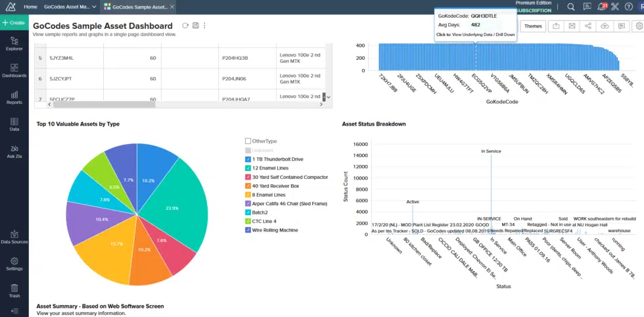This screenshot has width=644, height=317.
Task: Expand the GoCodes Asset Ma... tab dropdown
Action: pos(95,7)
